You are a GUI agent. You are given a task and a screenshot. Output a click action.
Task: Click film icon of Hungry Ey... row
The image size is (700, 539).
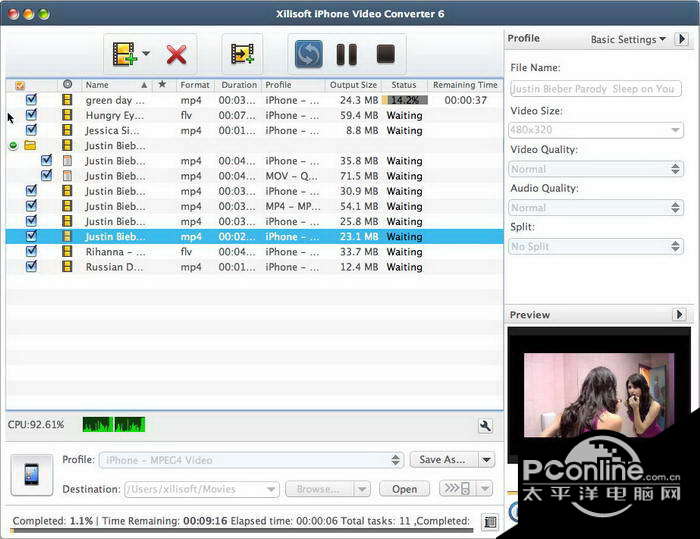[67, 115]
